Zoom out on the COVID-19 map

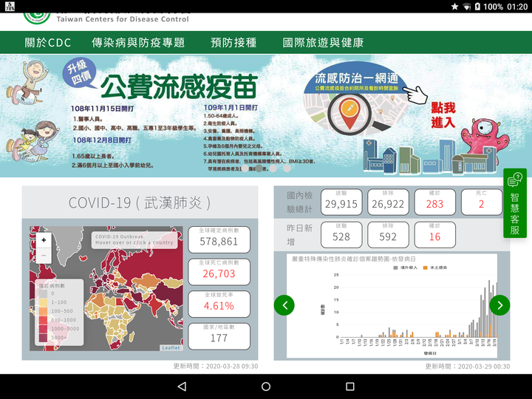coord(44,255)
